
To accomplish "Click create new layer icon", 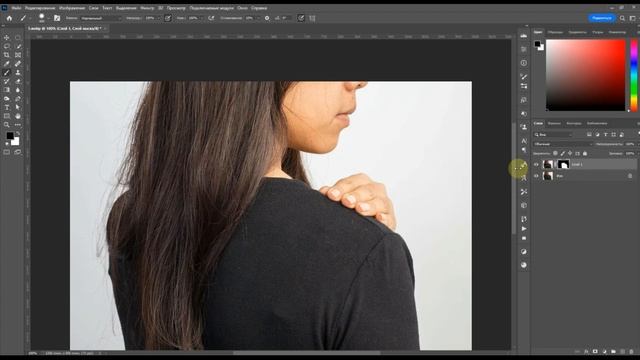I will point(622,351).
